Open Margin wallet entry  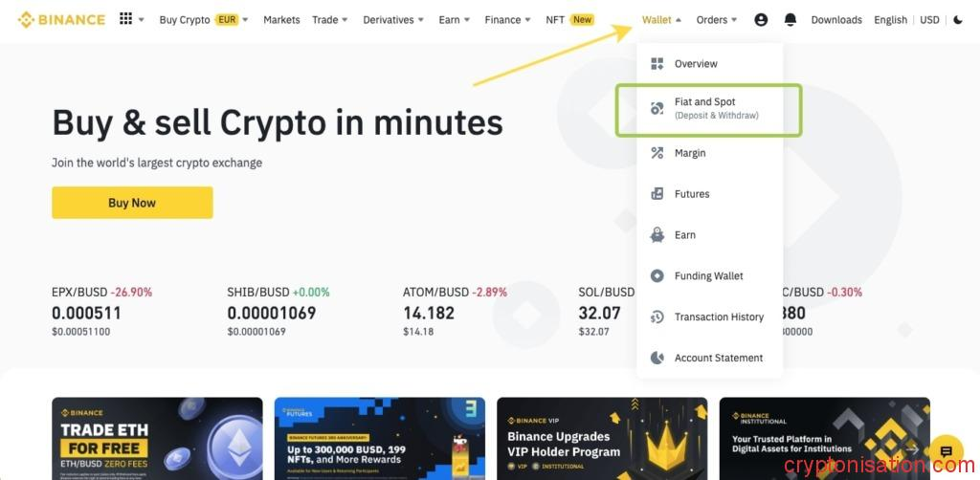pos(710,153)
